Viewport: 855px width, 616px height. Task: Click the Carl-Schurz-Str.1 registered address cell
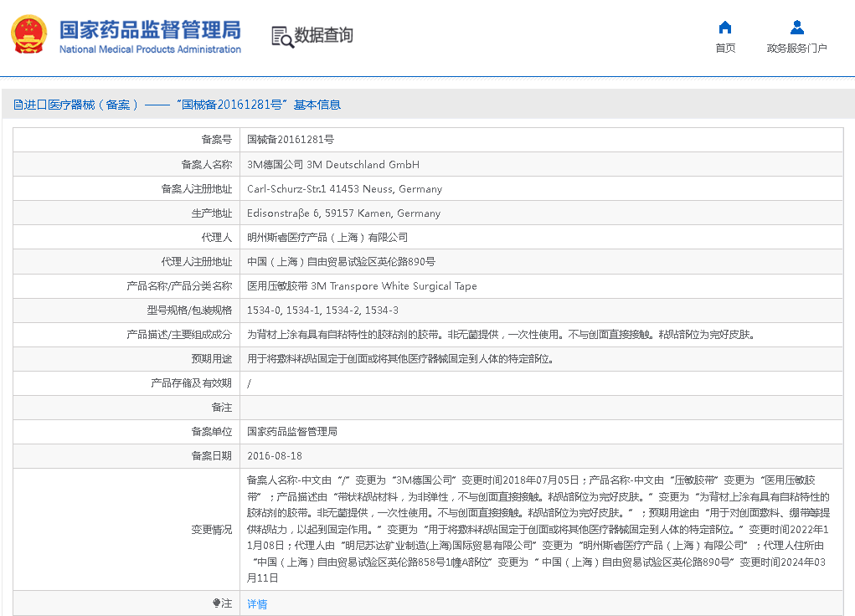[x=344, y=189]
